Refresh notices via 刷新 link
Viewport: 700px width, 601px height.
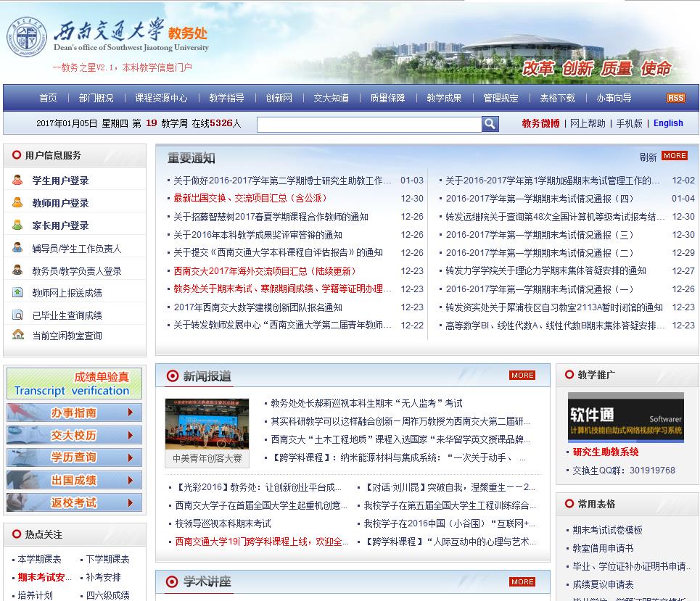(648, 157)
